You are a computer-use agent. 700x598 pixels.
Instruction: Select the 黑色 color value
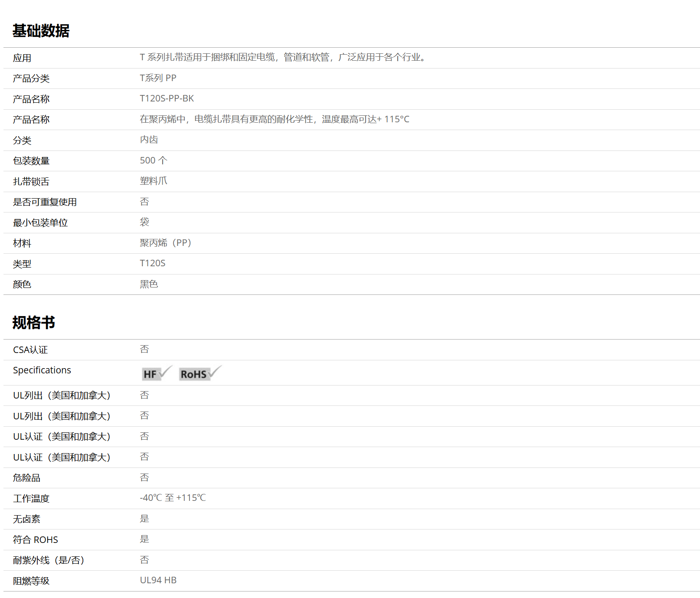(149, 284)
